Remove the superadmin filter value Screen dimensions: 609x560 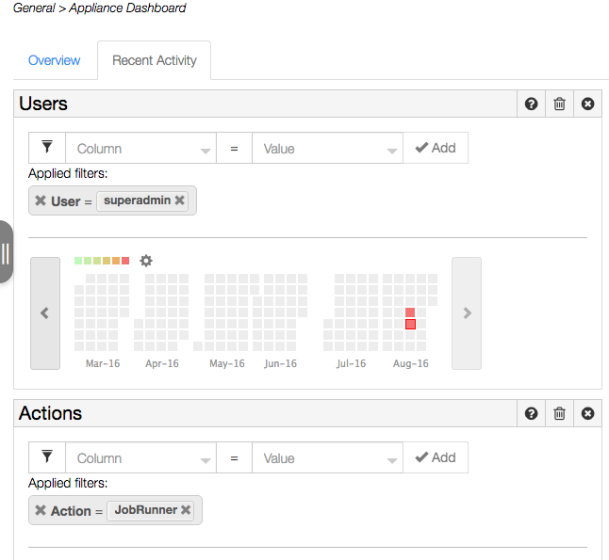pyautogui.click(x=179, y=200)
